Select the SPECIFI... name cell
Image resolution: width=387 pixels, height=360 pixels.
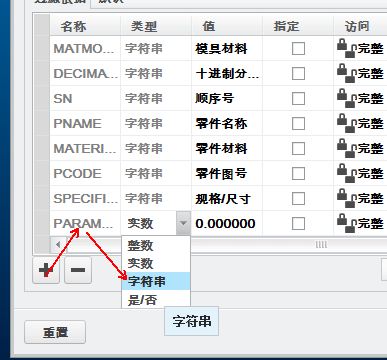[85, 198]
